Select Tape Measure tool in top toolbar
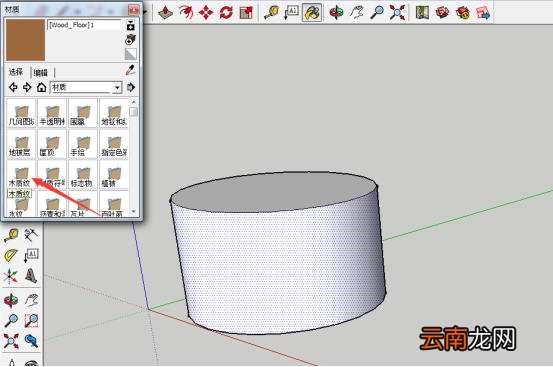Image resolution: width=553 pixels, height=367 pixels. point(271,13)
